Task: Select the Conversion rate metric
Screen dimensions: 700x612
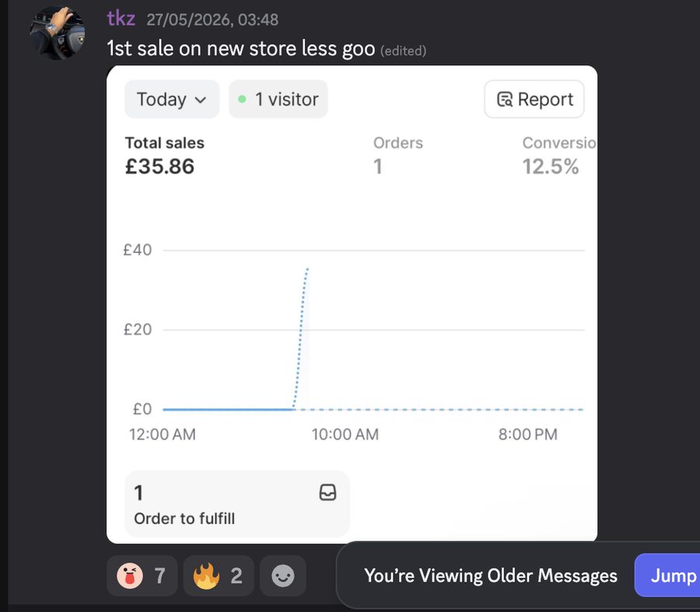Action: [x=559, y=156]
